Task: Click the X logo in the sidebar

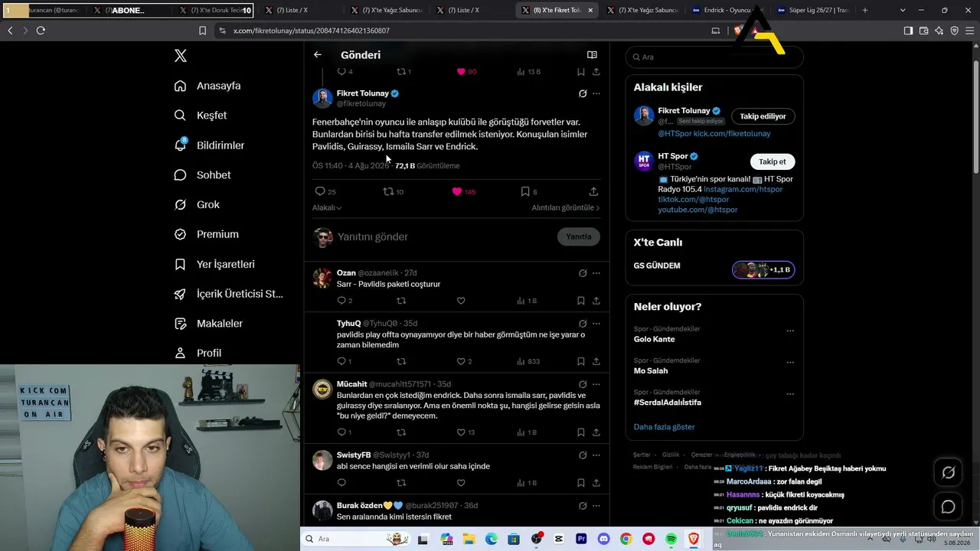Action: pyautogui.click(x=180, y=56)
